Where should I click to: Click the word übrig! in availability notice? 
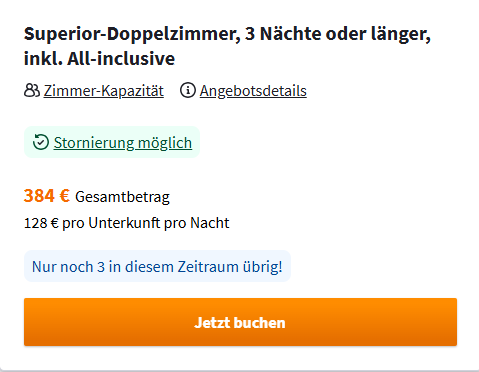coord(262,267)
